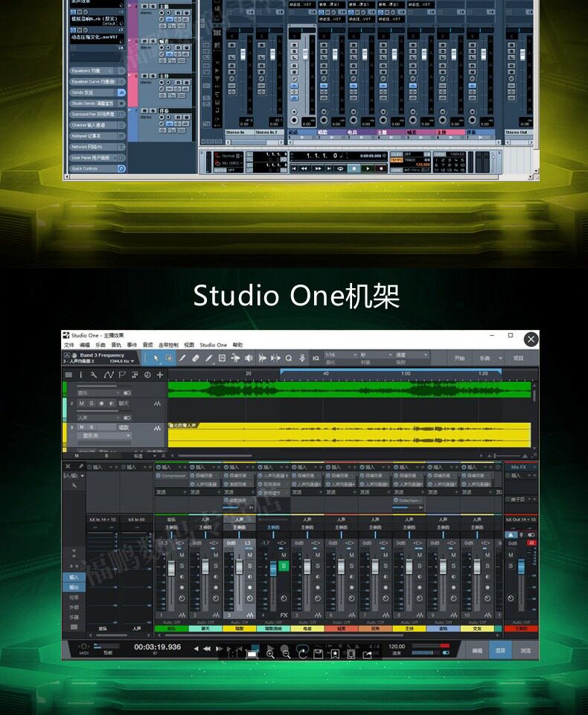588x715 pixels.
Task: Select the Eraser tool in Studio One toolbar
Action: [x=196, y=358]
